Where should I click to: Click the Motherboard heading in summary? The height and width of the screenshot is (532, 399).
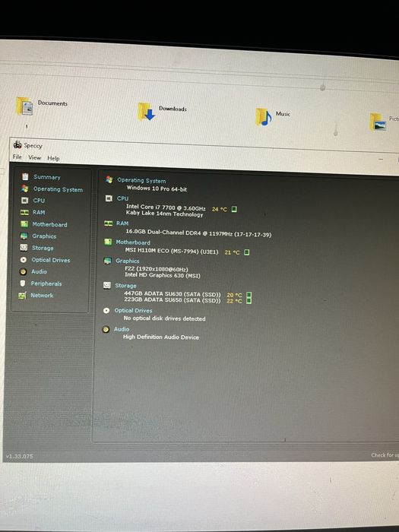click(x=133, y=242)
